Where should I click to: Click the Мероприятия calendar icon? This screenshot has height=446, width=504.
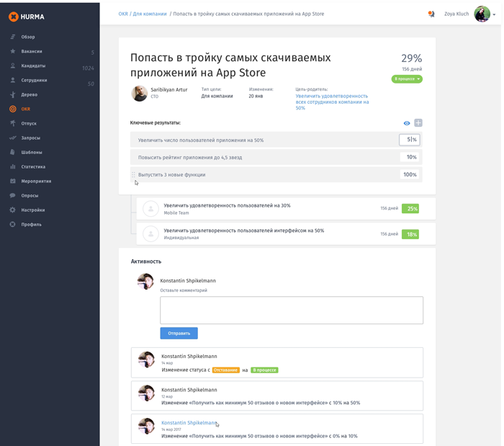point(12,181)
